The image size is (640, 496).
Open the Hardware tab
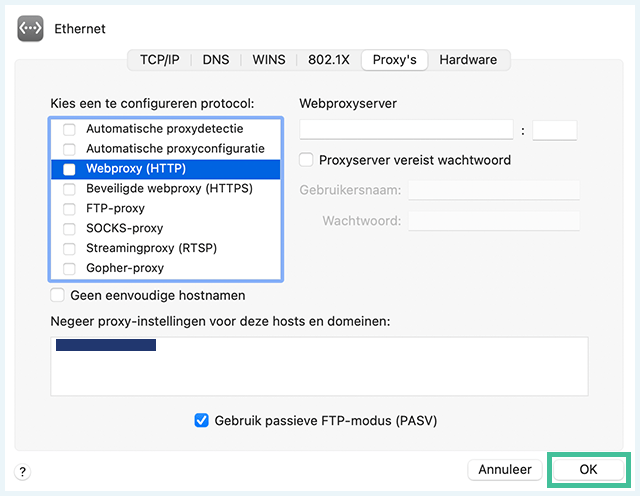468,60
